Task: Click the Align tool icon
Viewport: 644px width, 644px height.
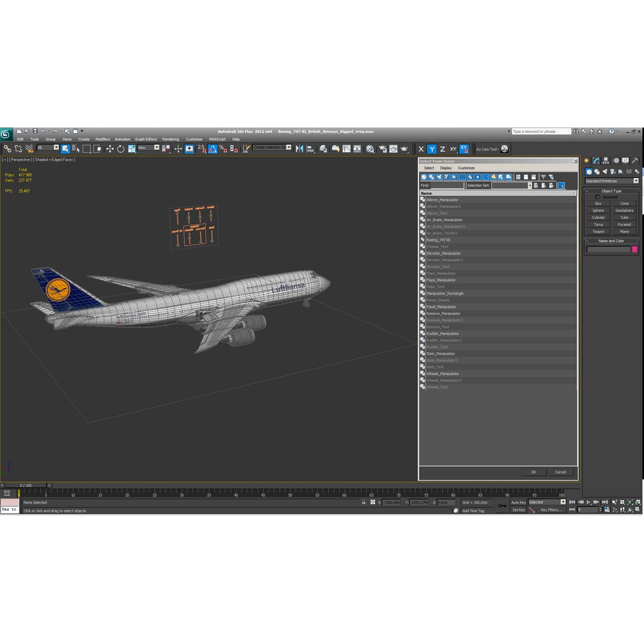Action: tap(311, 148)
